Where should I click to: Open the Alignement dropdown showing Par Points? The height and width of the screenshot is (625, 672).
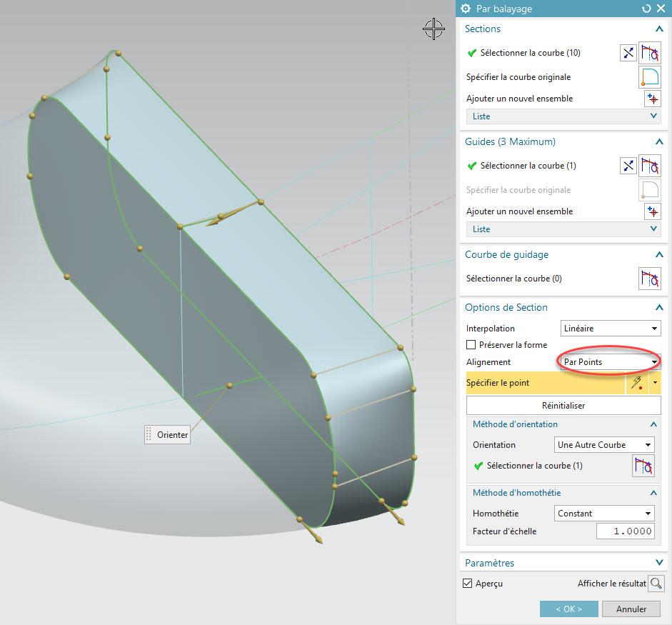(611, 361)
